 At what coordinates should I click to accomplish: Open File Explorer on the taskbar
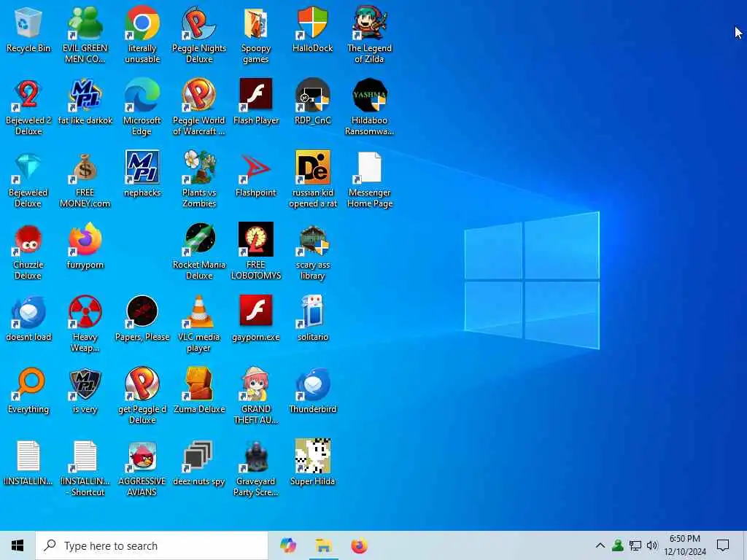(323, 545)
